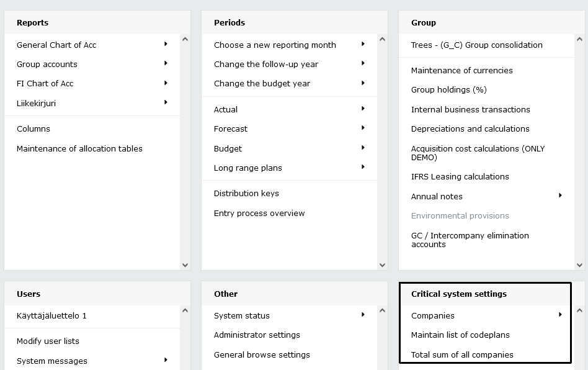Select Maintain list of codeplans
The height and width of the screenshot is (370, 588).
point(460,335)
